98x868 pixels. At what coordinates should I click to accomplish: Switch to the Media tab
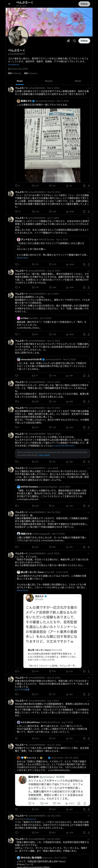pos(78,81)
